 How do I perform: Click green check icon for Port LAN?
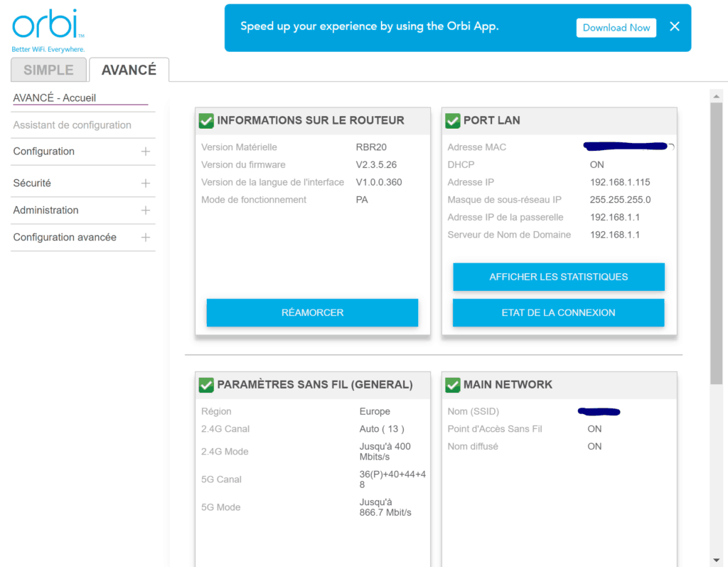click(x=453, y=121)
